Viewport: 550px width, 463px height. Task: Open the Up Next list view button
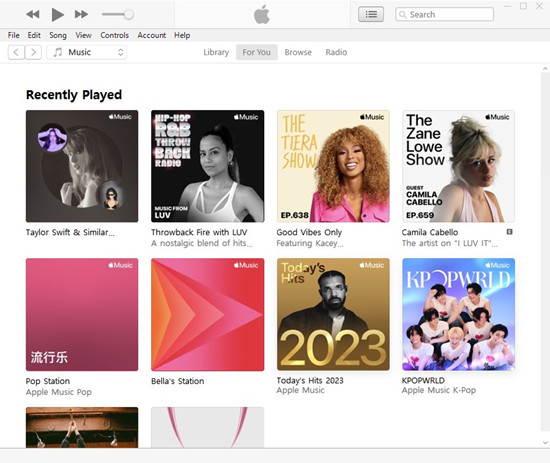click(371, 14)
